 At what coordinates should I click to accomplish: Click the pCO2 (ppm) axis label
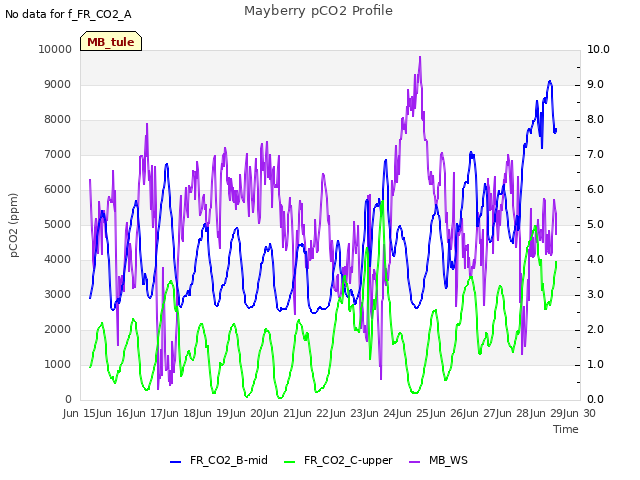tap(13, 225)
